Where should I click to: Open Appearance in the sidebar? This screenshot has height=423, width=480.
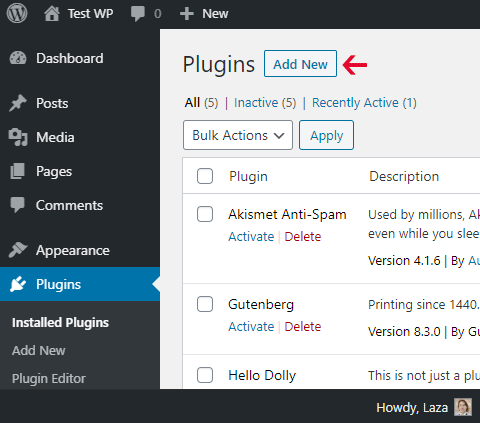tap(73, 250)
